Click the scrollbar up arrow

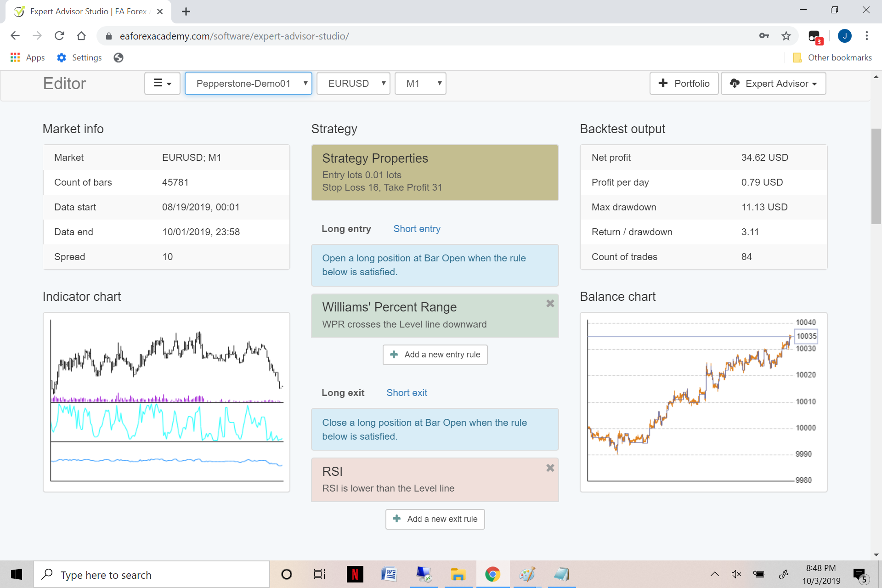point(876,76)
